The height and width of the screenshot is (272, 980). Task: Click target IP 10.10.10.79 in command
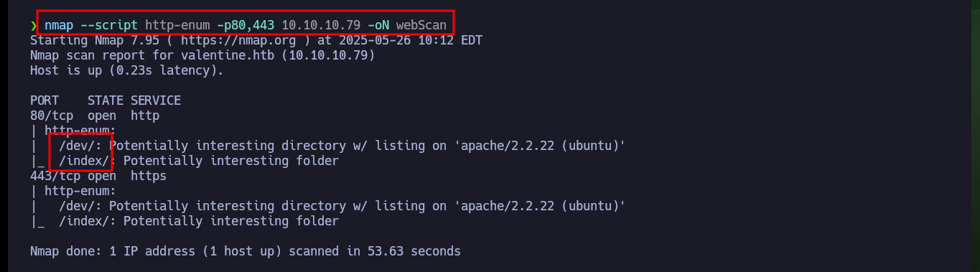[x=321, y=25]
